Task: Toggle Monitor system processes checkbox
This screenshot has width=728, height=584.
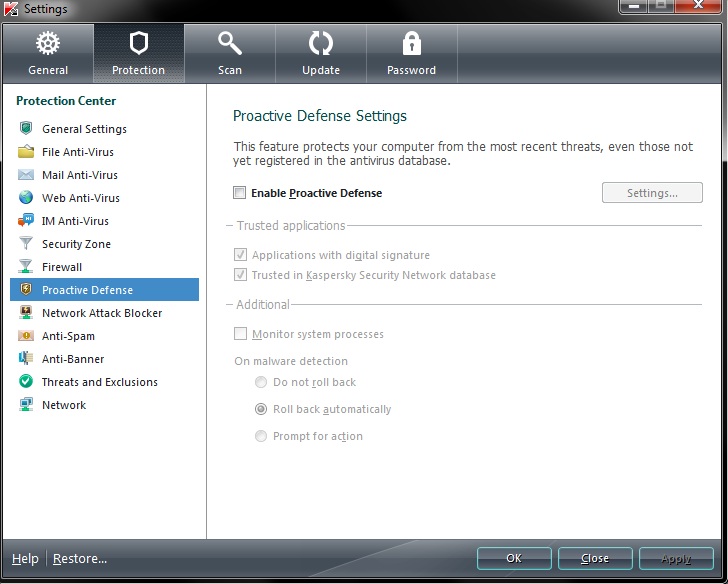Action: [240, 334]
